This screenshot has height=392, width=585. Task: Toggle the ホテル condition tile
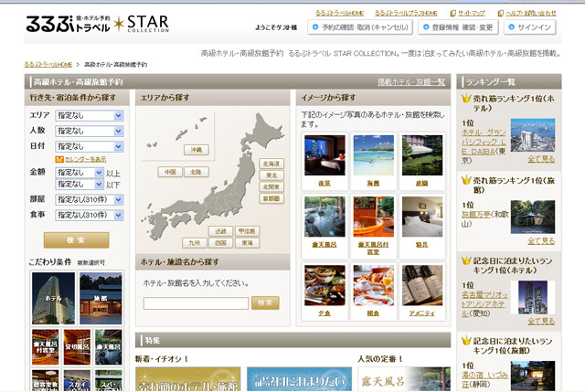click(x=53, y=298)
